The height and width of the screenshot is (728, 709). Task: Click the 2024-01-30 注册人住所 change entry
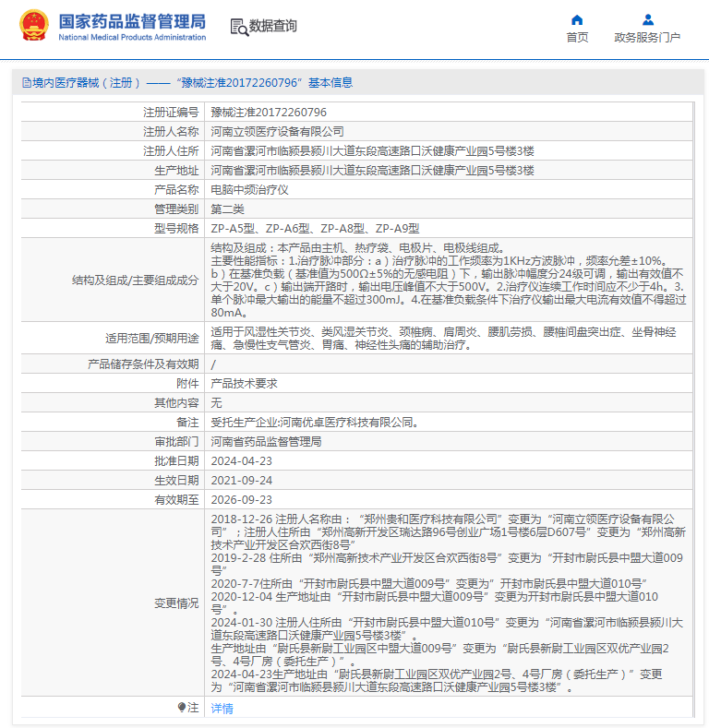[x=447, y=628]
